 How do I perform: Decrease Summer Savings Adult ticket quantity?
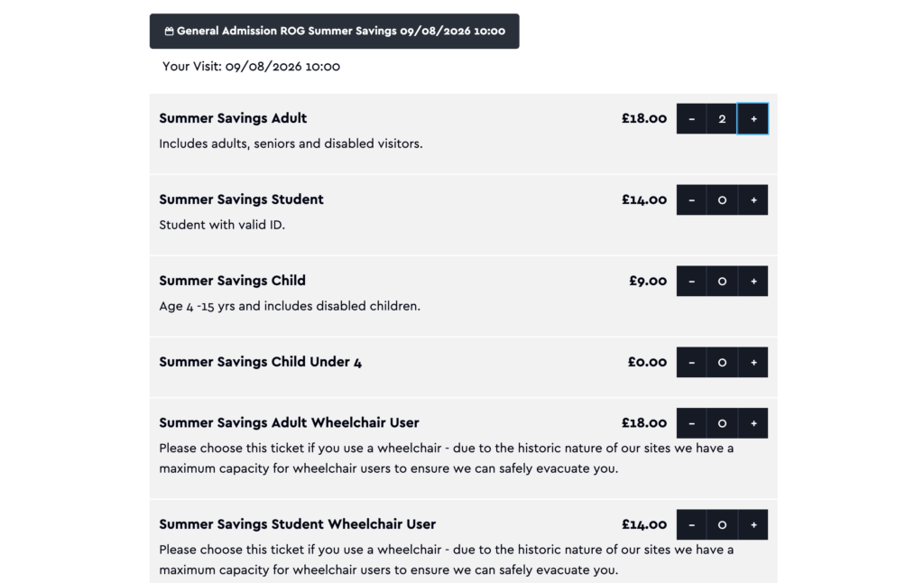[691, 118]
